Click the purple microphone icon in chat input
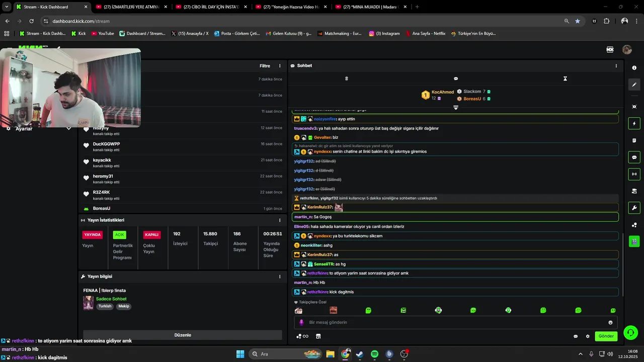The width and height of the screenshot is (644, 362). (x=301, y=322)
